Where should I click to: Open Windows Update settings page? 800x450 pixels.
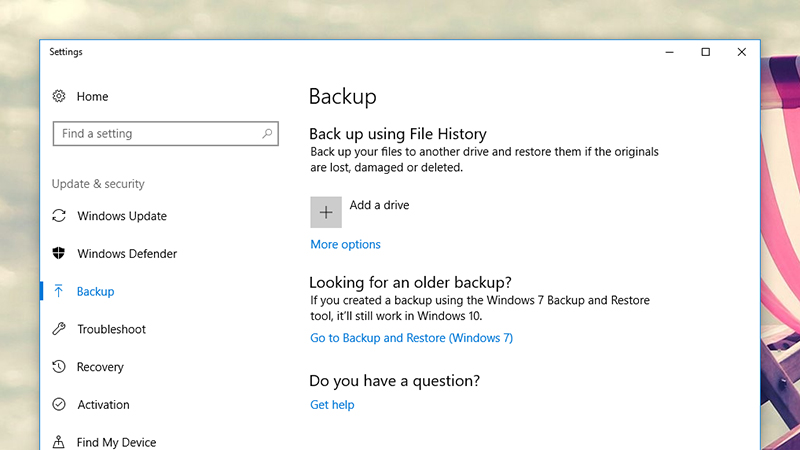pyautogui.click(x=122, y=216)
